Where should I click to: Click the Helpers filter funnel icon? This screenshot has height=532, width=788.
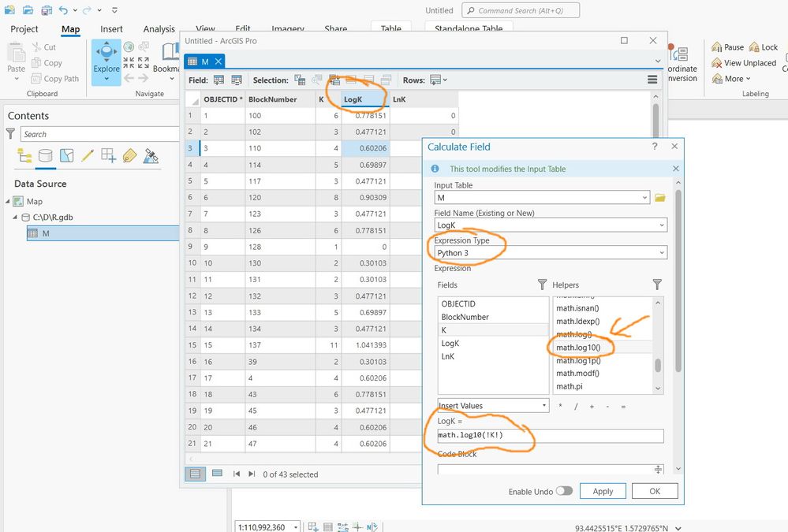coord(657,285)
